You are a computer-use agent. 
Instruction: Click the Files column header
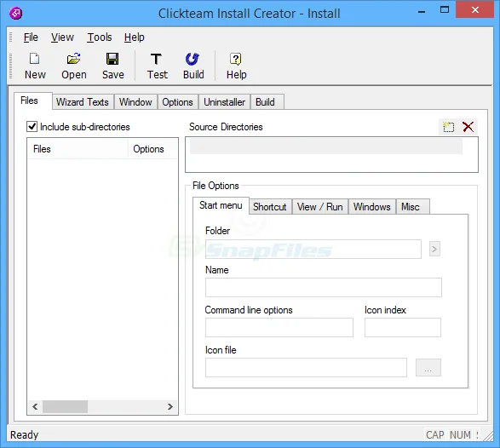click(78, 149)
